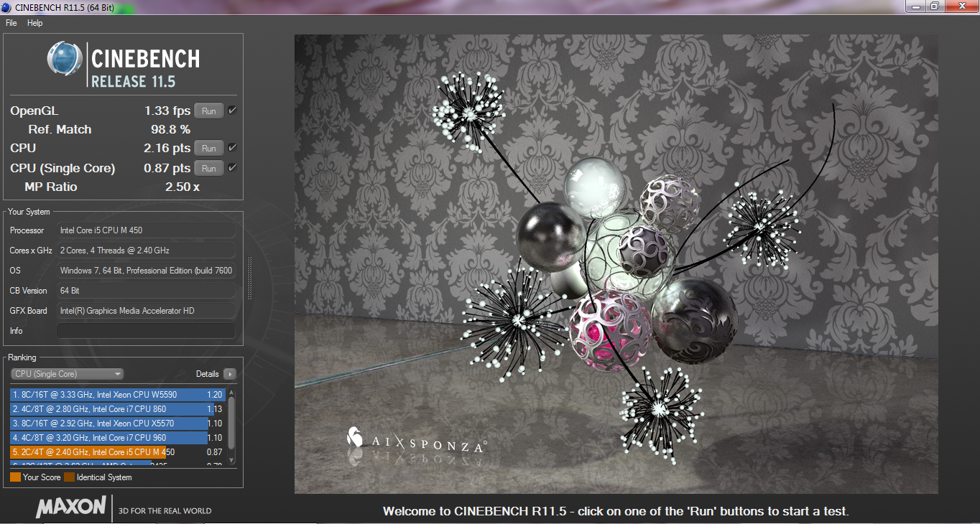
Task: Click the rendered spheres preview image
Action: pyautogui.click(x=616, y=264)
